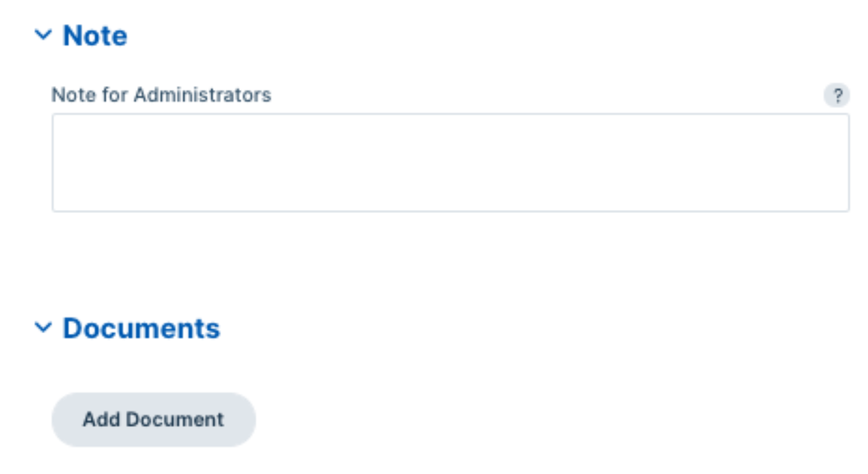Click the Add Document button
This screenshot has width=868, height=474.
pos(154,420)
